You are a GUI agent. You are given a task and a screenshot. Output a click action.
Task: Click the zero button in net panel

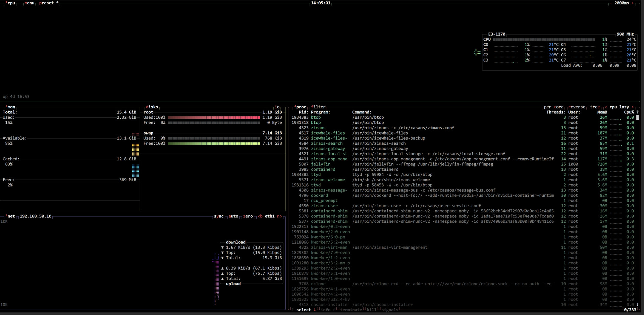tap(248, 216)
